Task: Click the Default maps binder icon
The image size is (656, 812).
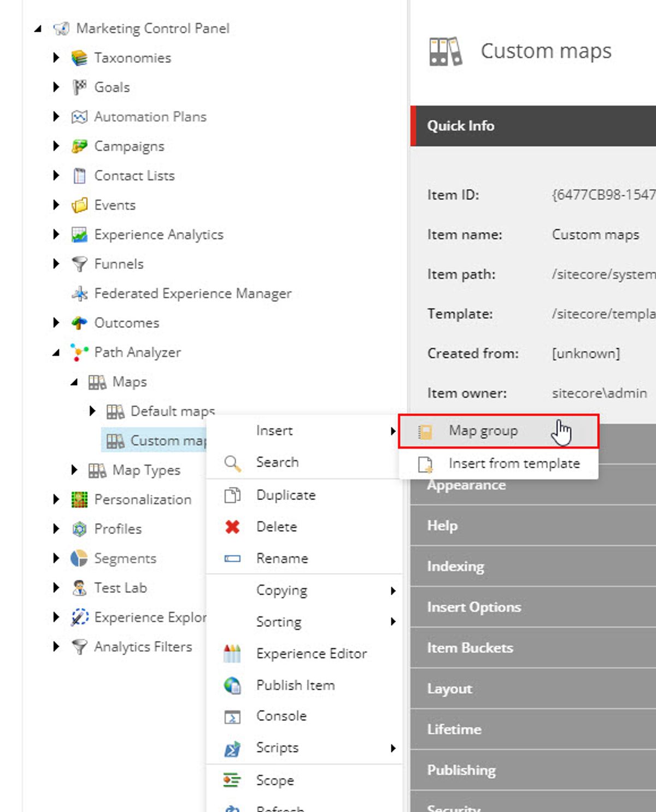Action: pos(115,411)
